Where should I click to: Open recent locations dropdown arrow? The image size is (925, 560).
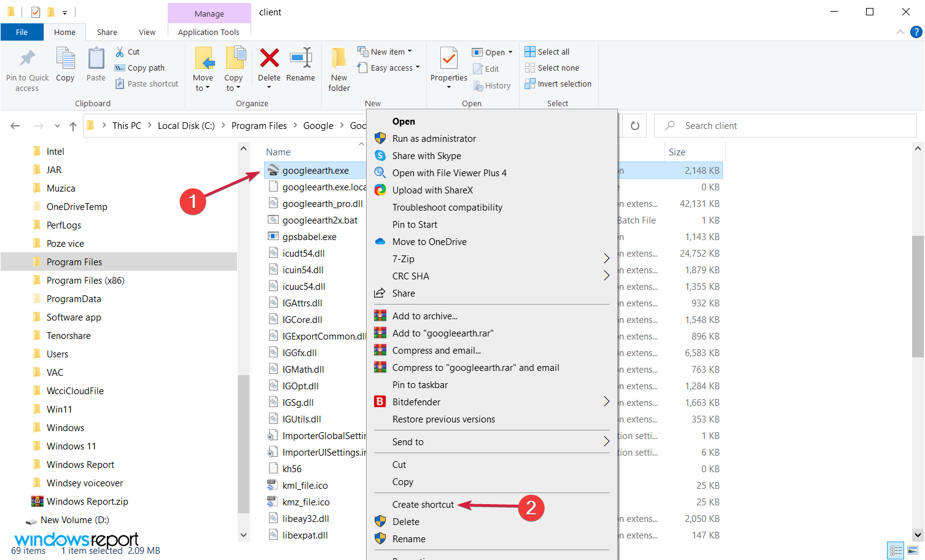pos(57,126)
